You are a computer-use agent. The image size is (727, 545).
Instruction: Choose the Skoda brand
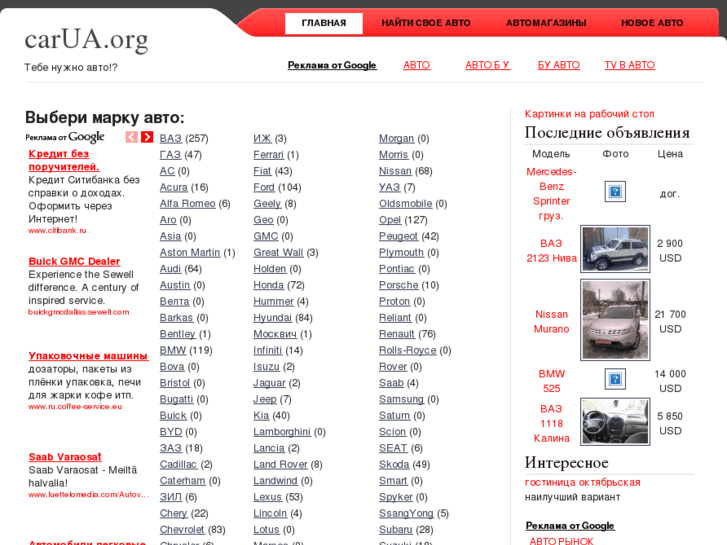(394, 464)
